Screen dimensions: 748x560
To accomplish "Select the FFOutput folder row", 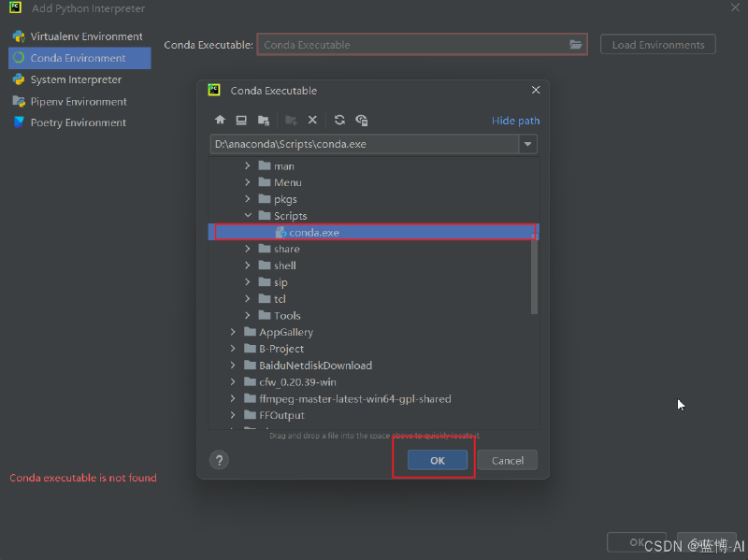I will [373, 415].
